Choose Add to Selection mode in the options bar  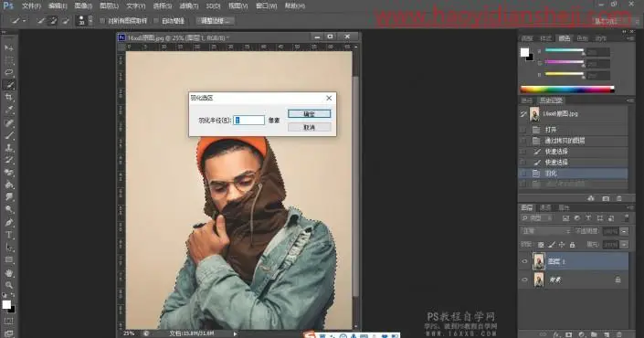pyautogui.click(x=53, y=20)
